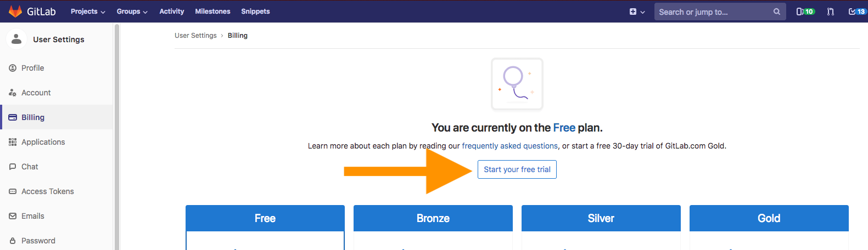
Task: Open the frequently asked questions link
Action: click(510, 146)
